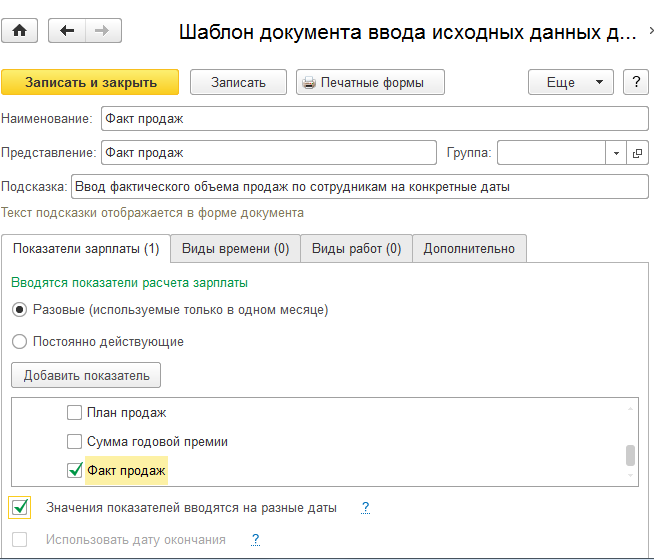Open the Дополнительно tab
654x560 pixels.
pos(468,248)
